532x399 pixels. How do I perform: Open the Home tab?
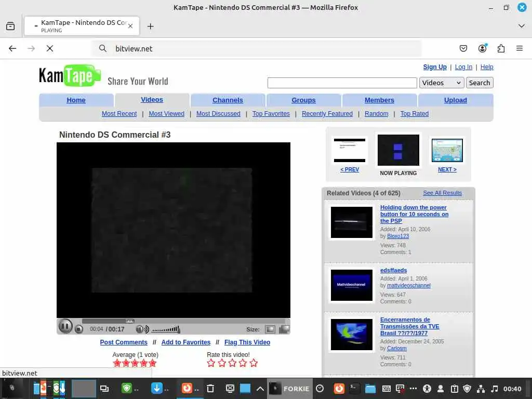[76, 100]
